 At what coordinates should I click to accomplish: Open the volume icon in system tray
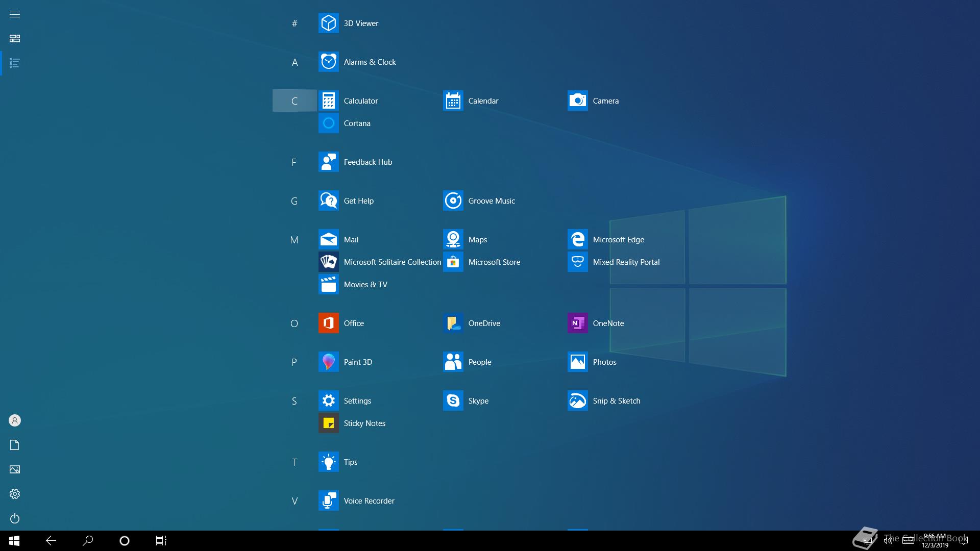(888, 541)
